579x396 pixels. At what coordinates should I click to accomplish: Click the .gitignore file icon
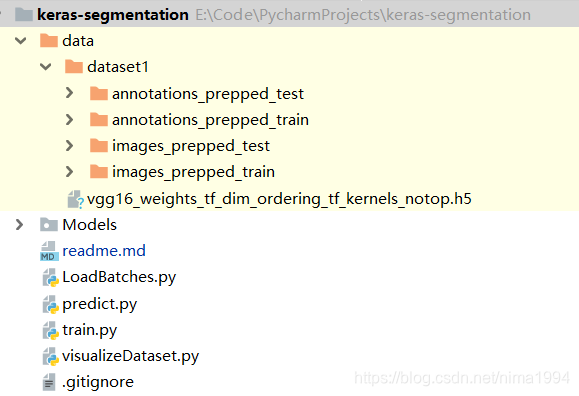pyautogui.click(x=49, y=382)
